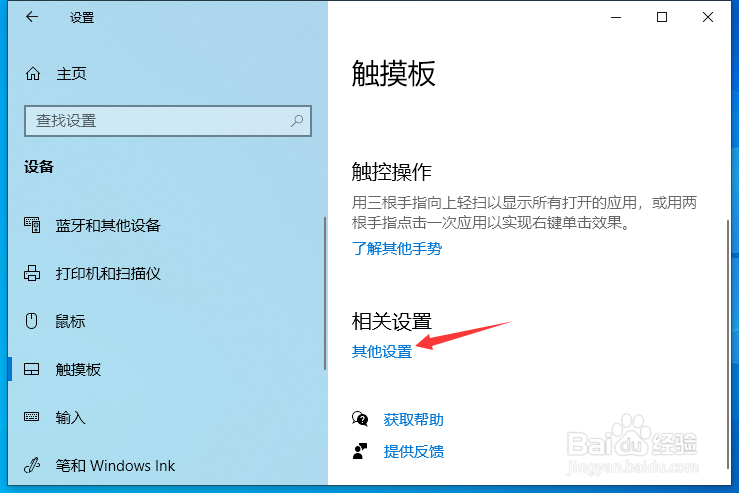Image resolution: width=739 pixels, height=493 pixels.
Task: Click the 蓝牙和其他设备 icon
Action: coord(32,225)
